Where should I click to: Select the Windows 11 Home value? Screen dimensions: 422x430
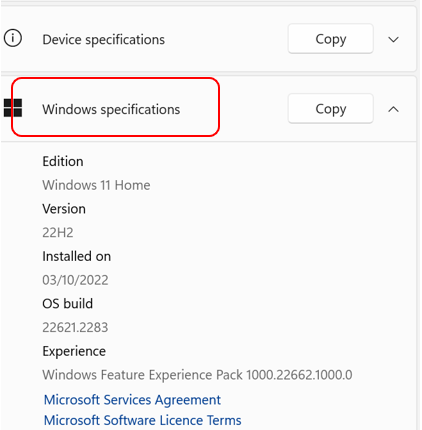click(x=96, y=185)
